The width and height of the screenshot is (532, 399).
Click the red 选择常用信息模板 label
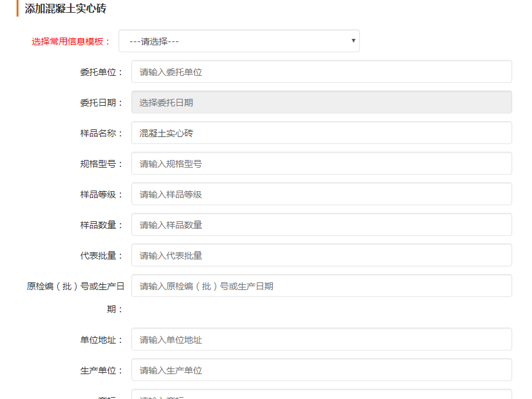tap(71, 41)
